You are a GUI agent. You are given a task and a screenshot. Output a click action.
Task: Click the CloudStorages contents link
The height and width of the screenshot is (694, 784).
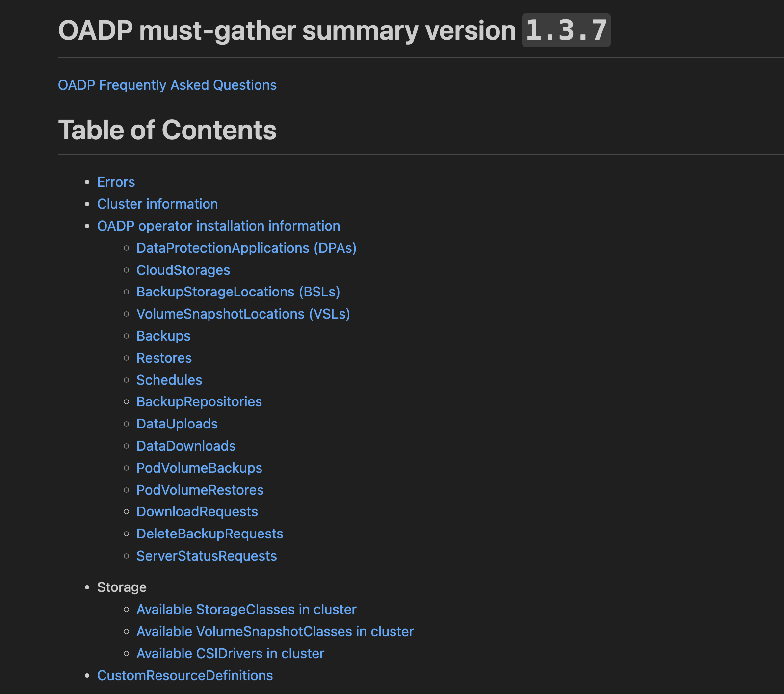tap(183, 270)
